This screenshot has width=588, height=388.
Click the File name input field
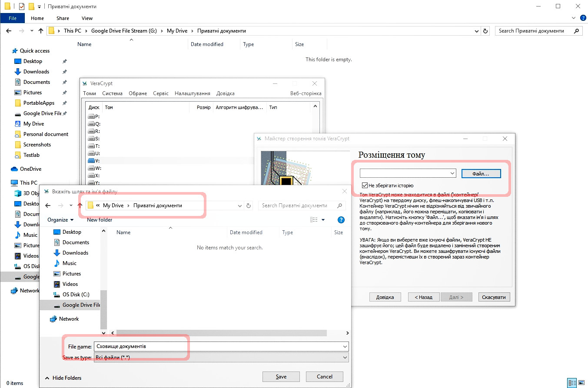pyautogui.click(x=218, y=346)
